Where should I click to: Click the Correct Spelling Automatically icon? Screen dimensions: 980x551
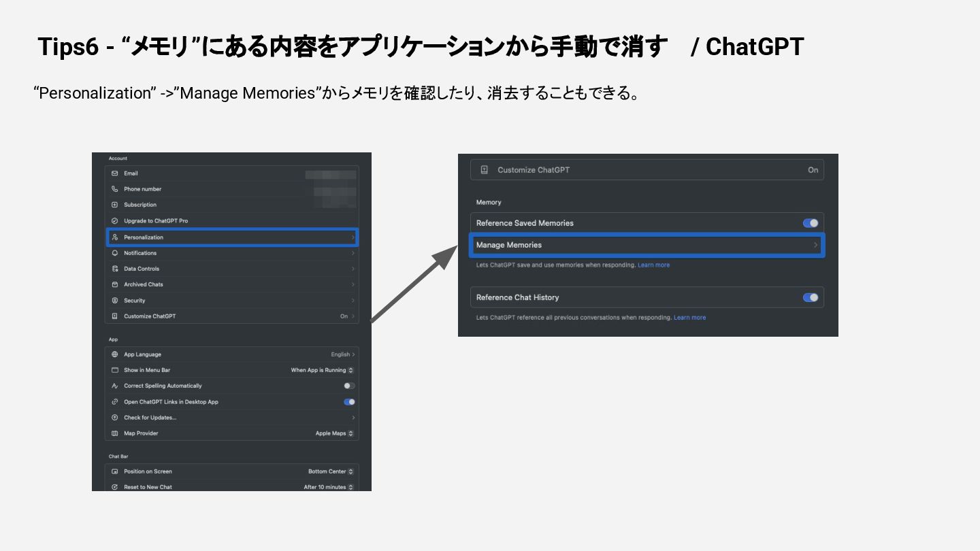point(115,386)
